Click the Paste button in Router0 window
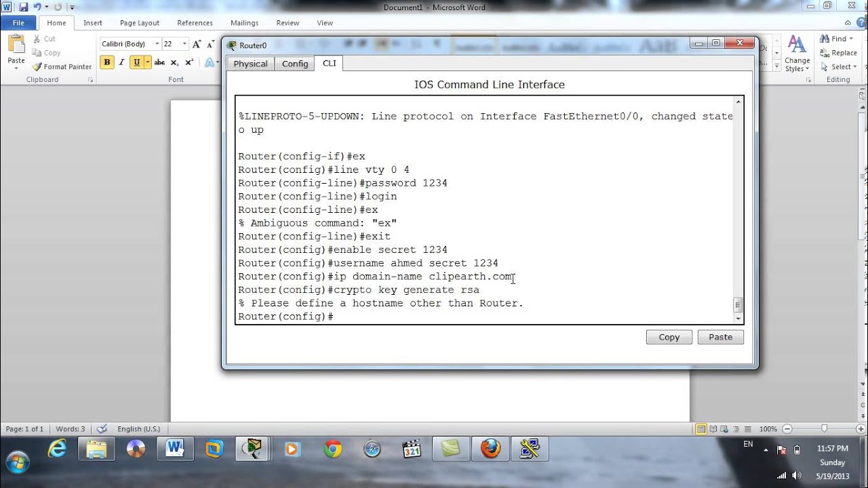Image resolution: width=868 pixels, height=488 pixels. click(721, 337)
